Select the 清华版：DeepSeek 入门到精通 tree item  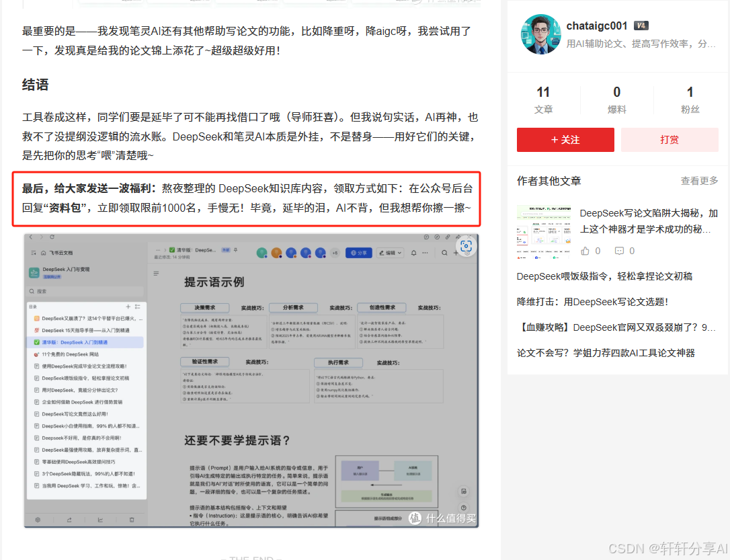pyautogui.click(x=85, y=342)
